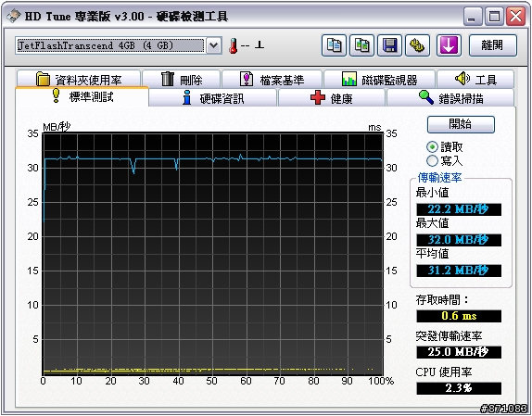Click the 開始 start button
532x416 pixels.
[461, 124]
